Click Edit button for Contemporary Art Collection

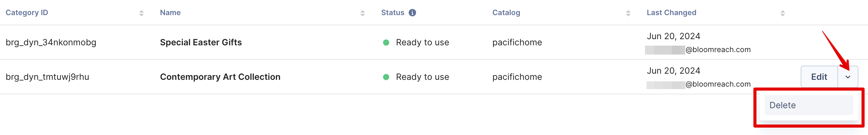coord(819,77)
